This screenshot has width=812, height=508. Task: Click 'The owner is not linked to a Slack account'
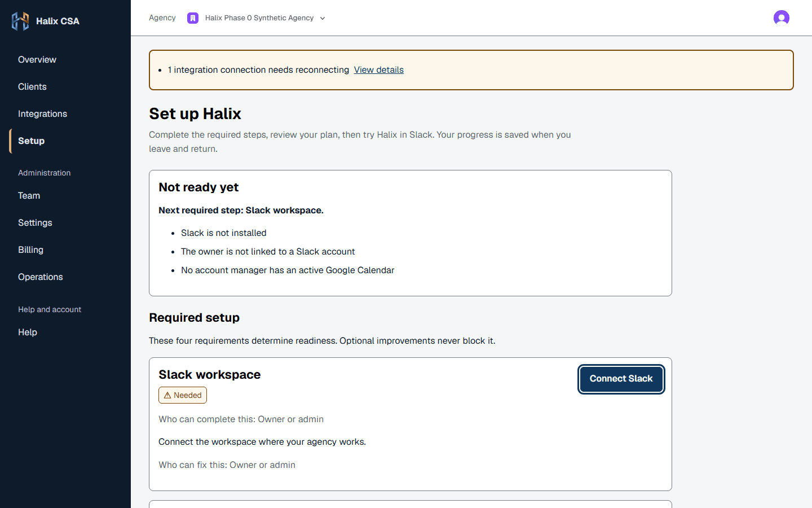(268, 251)
